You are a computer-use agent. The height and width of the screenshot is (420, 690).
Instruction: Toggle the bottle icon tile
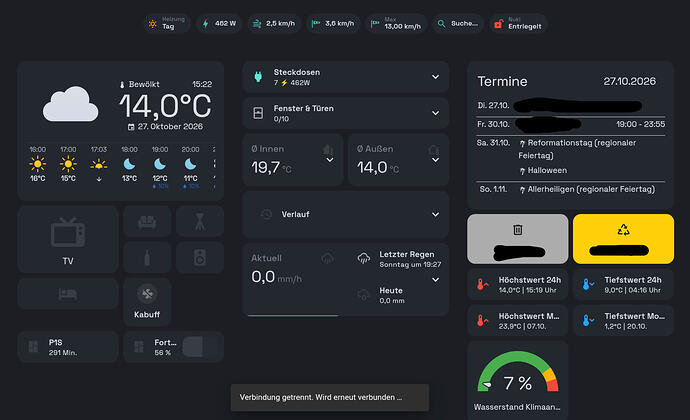147,258
